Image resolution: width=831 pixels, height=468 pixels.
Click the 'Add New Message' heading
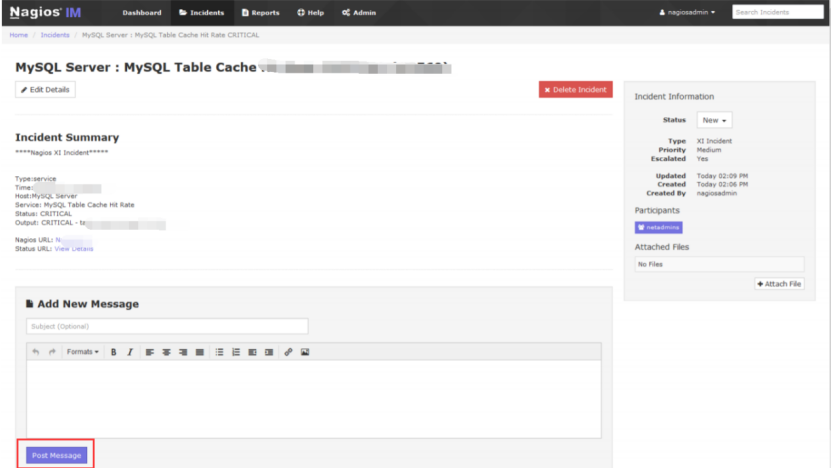[88, 304]
